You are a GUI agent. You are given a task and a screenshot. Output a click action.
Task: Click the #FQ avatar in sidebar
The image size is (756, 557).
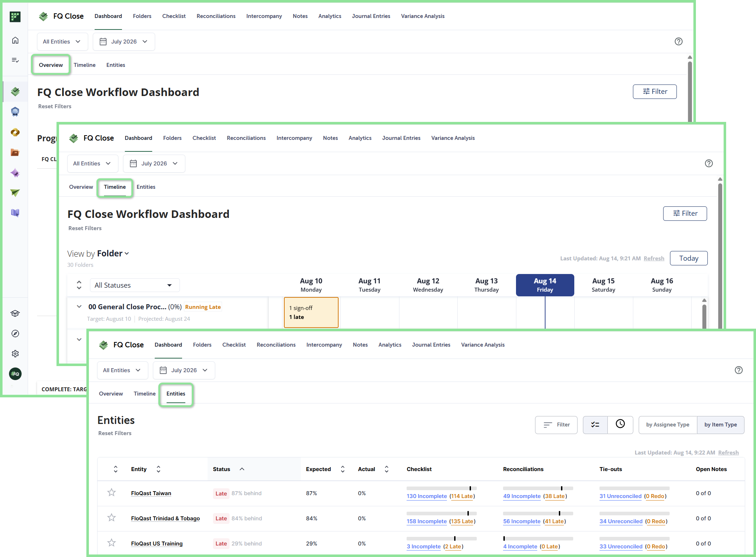tap(15, 374)
